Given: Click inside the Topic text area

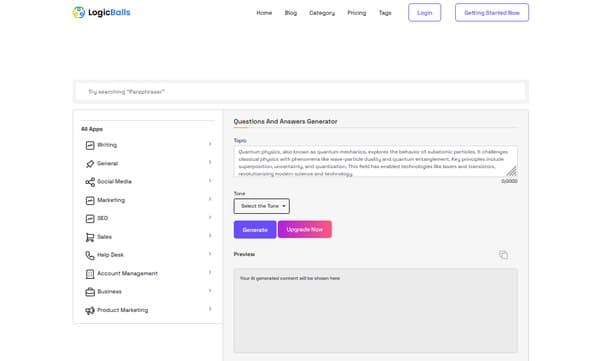Looking at the screenshot, I should click(375, 162).
